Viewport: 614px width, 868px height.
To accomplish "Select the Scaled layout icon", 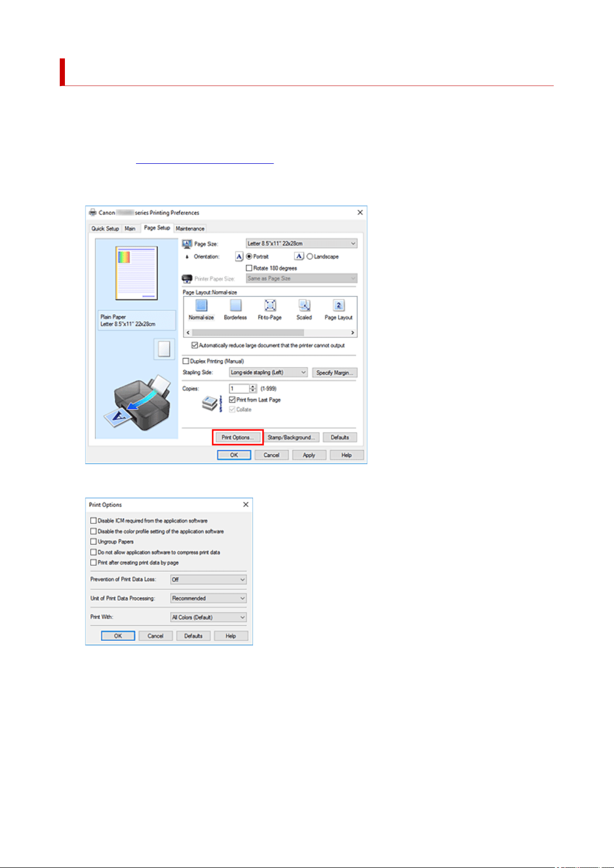I will tap(304, 305).
